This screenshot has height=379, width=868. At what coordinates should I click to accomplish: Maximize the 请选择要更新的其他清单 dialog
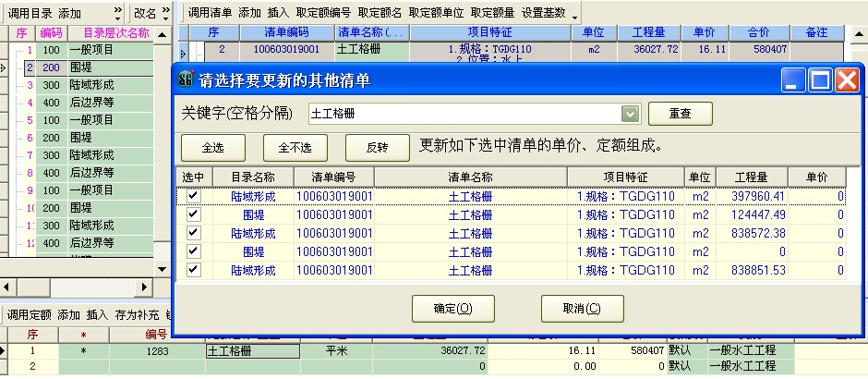click(821, 81)
